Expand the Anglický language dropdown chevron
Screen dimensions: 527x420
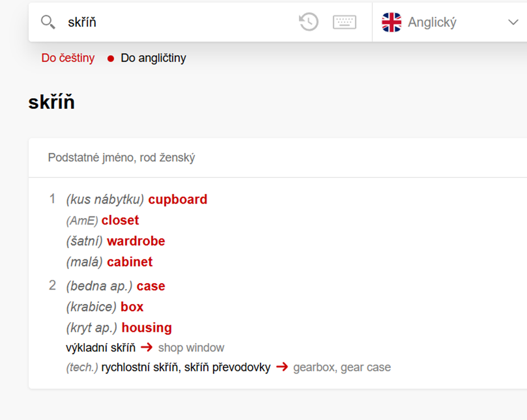click(x=513, y=22)
